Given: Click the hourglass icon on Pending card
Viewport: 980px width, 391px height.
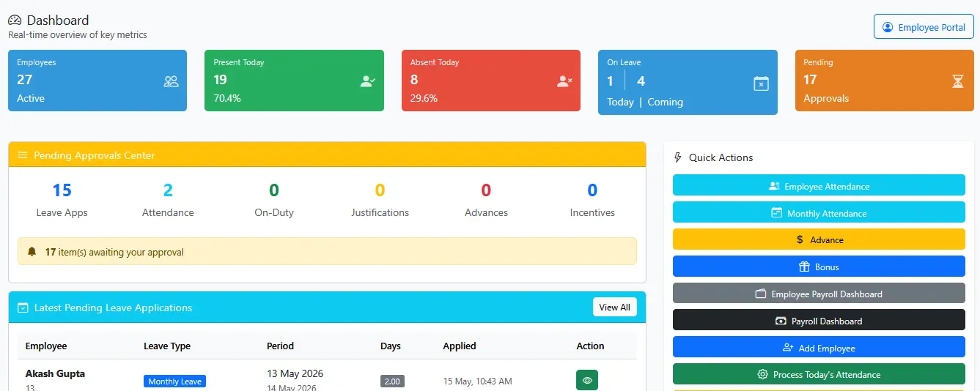Looking at the screenshot, I should click(x=958, y=81).
